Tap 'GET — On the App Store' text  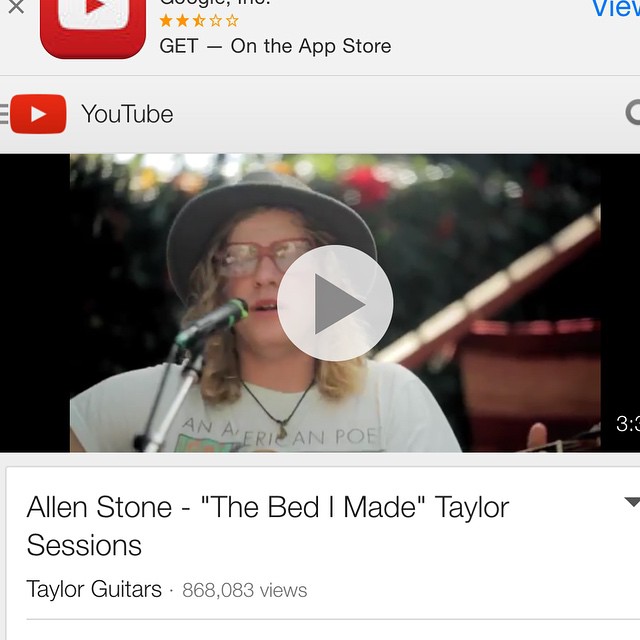(276, 46)
